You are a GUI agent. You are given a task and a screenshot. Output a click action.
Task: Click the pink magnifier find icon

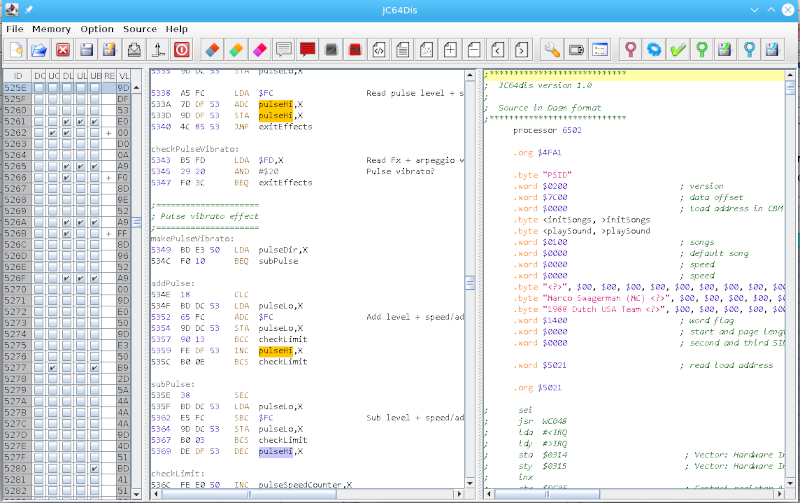(x=631, y=49)
